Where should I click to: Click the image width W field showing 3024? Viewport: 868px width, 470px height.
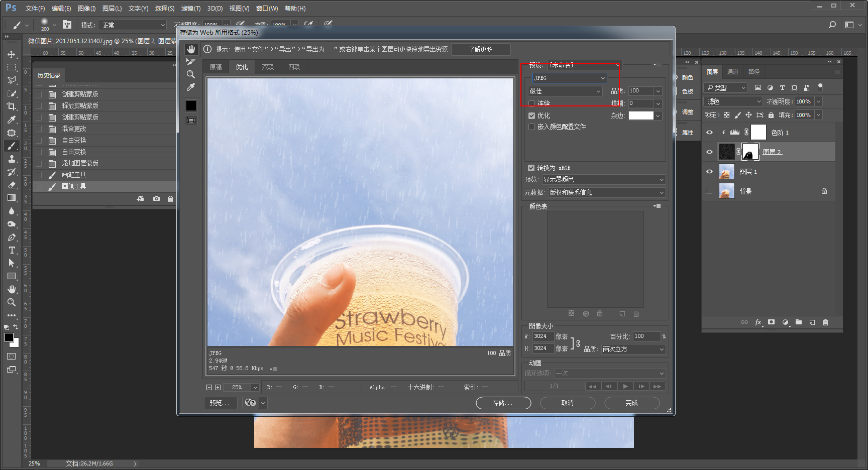(543, 336)
